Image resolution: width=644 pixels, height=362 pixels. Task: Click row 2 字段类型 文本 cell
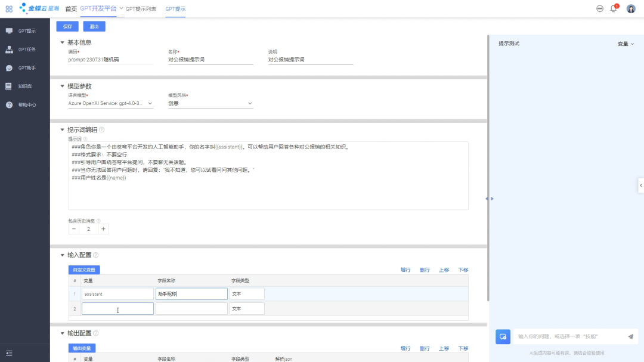click(247, 308)
